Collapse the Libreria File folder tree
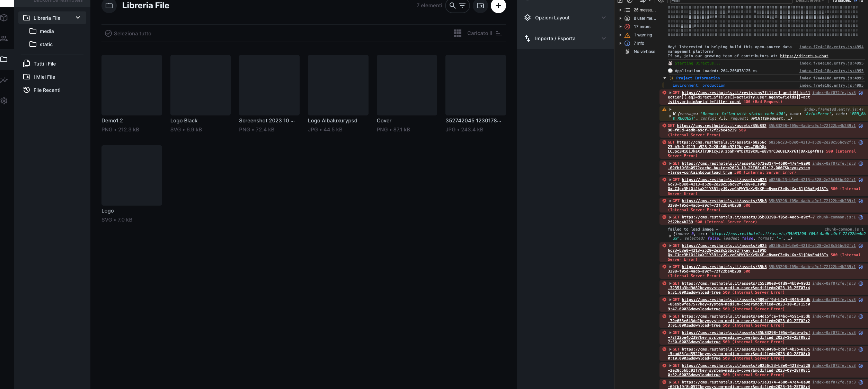This screenshot has width=868, height=389. tap(78, 18)
